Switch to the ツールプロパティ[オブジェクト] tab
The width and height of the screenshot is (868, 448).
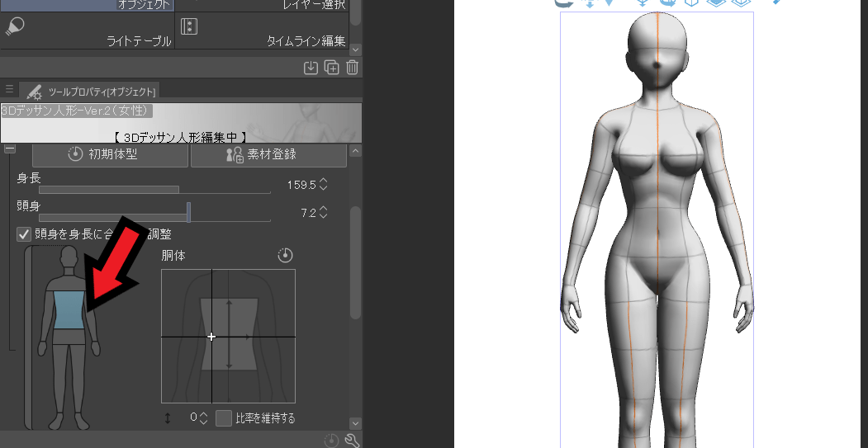pos(92,92)
